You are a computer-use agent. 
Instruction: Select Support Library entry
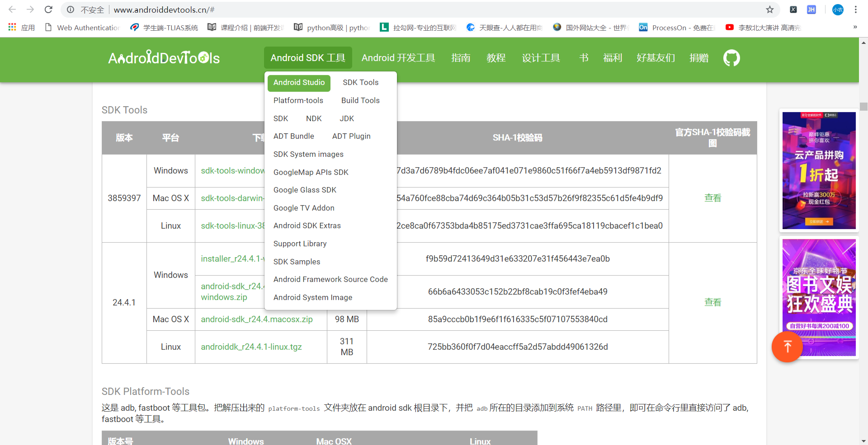300,244
